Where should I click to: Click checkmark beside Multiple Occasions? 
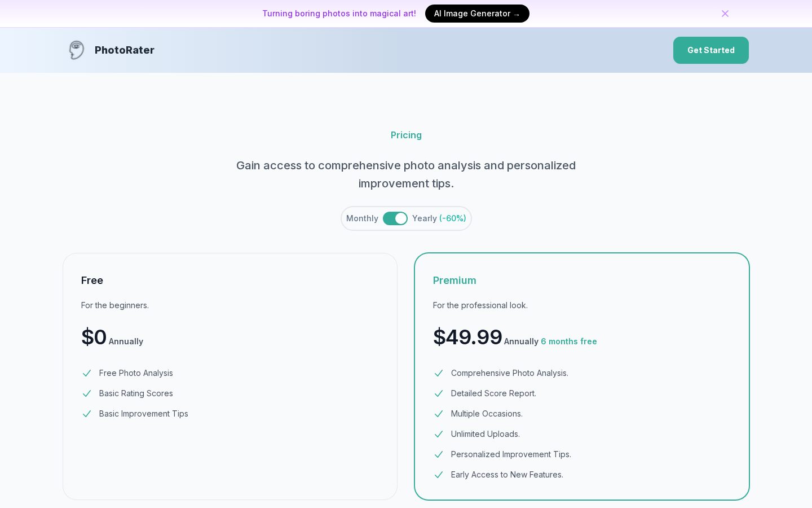pyautogui.click(x=439, y=414)
